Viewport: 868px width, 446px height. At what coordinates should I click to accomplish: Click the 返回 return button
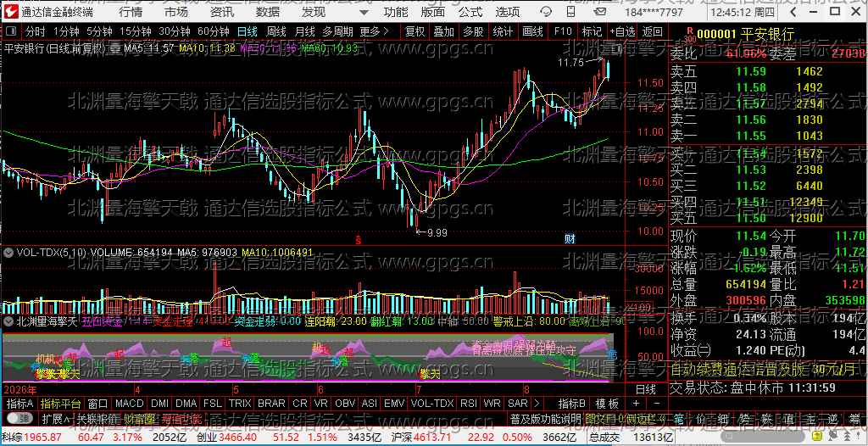pyautogui.click(x=653, y=31)
